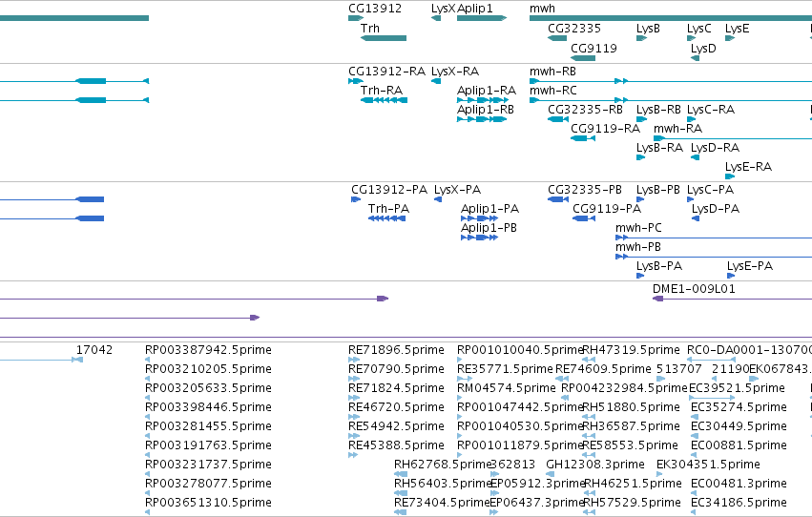The image size is (812, 517).
Task: Open EST RE73404.5prime
Action: 442,503
